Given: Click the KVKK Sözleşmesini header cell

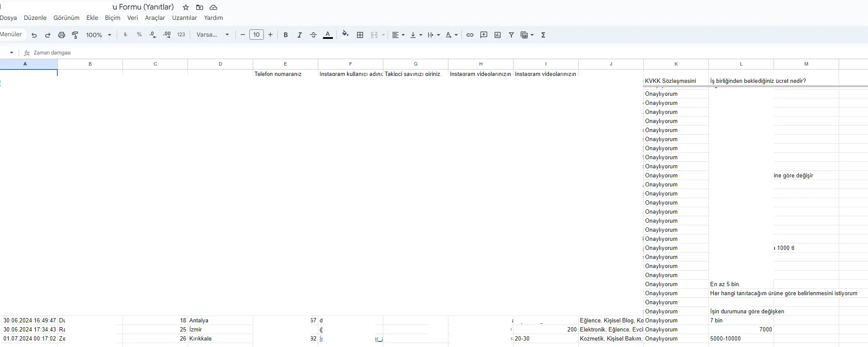Looking at the screenshot, I should tap(676, 77).
